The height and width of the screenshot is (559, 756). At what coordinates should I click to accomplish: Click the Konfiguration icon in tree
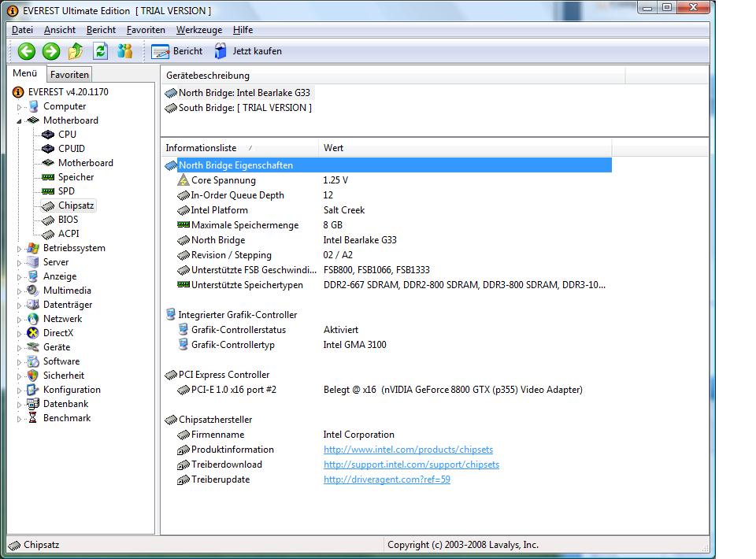(x=33, y=390)
